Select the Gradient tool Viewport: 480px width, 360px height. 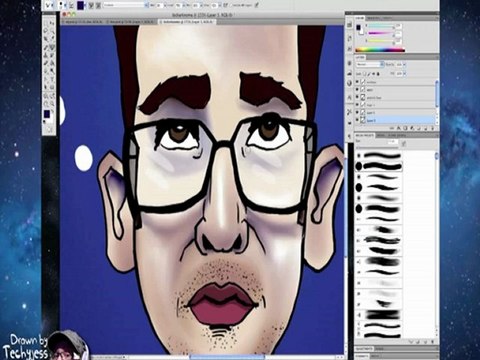click(x=52, y=63)
